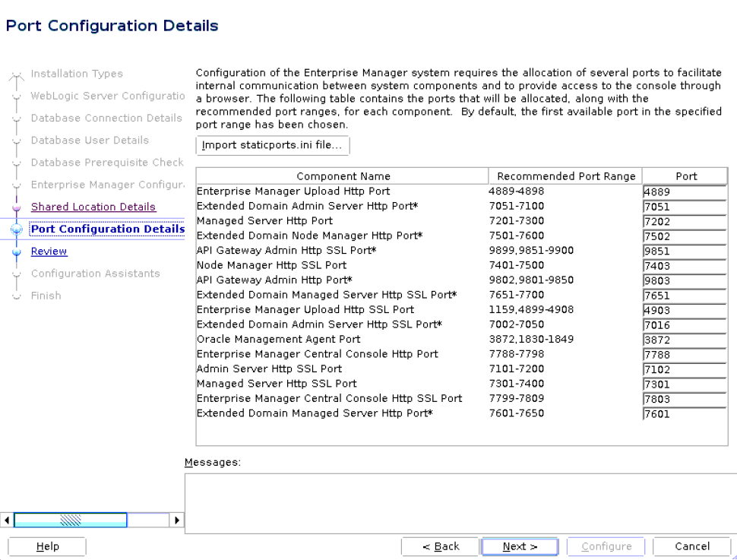Cancel the installation wizard
Screen dimensions: 737x560
coord(691,546)
